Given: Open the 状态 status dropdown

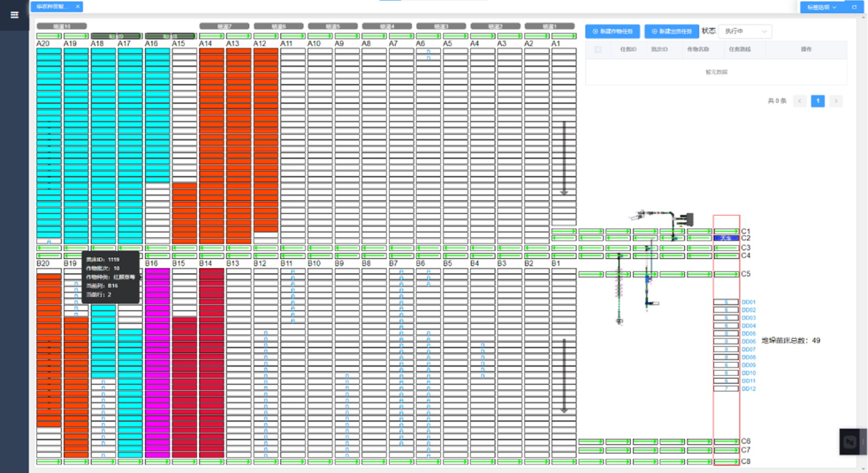Looking at the screenshot, I should click(x=745, y=31).
